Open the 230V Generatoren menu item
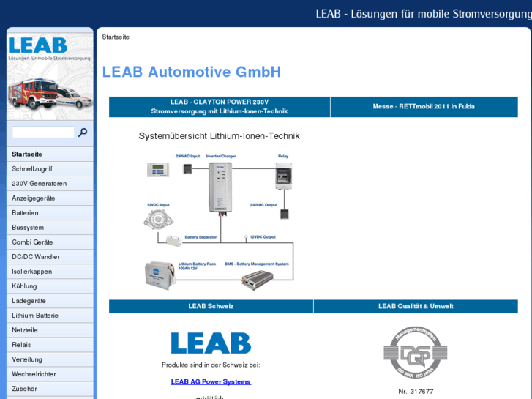This screenshot has width=532, height=399. (50, 183)
